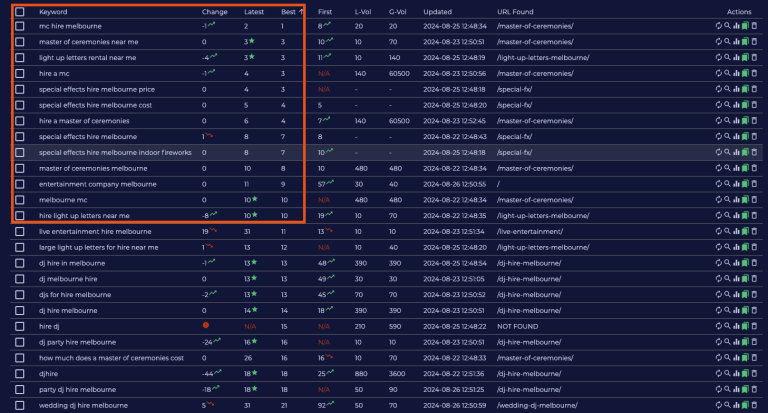The height and width of the screenshot is (413, 768).
Task: Delete 'light up letters rental near me' keyword
Action: [x=754, y=57]
